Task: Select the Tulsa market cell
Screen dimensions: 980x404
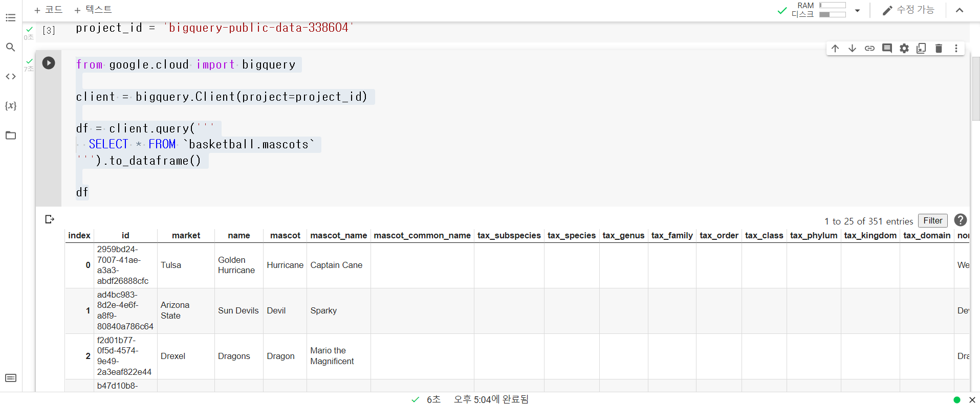Action: pos(186,265)
